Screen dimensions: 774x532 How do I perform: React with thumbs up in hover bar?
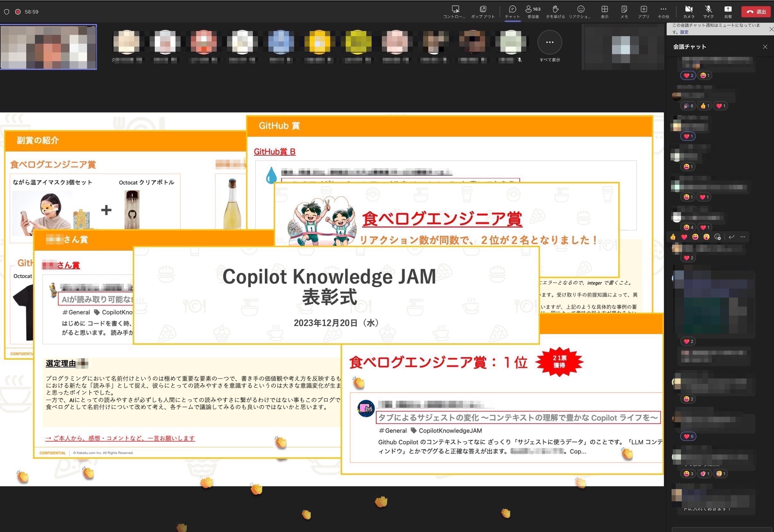point(673,237)
